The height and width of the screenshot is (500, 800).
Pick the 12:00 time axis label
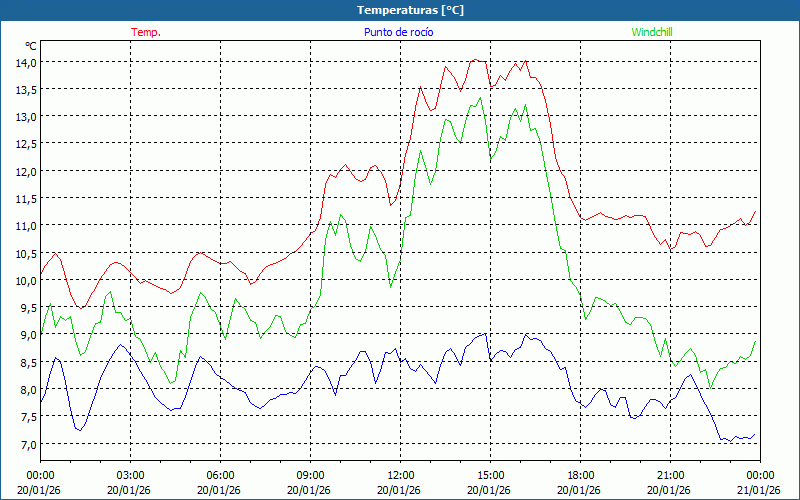(x=400, y=475)
